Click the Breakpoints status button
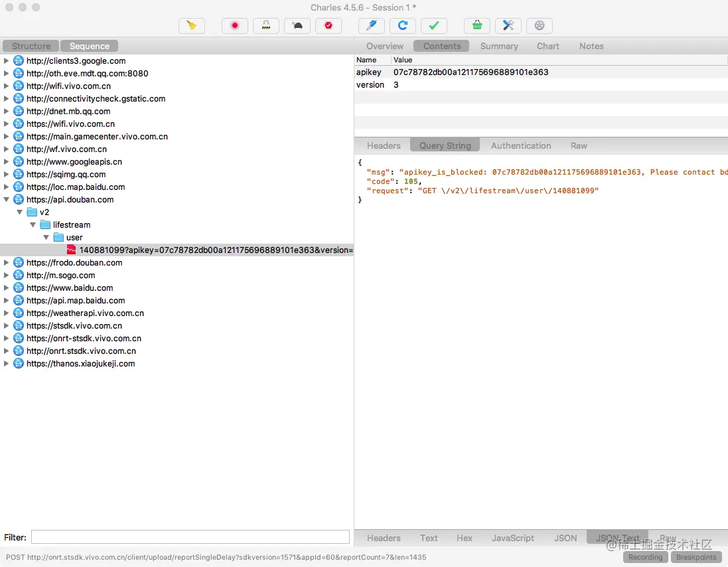The width and height of the screenshot is (728, 567). pos(696,557)
